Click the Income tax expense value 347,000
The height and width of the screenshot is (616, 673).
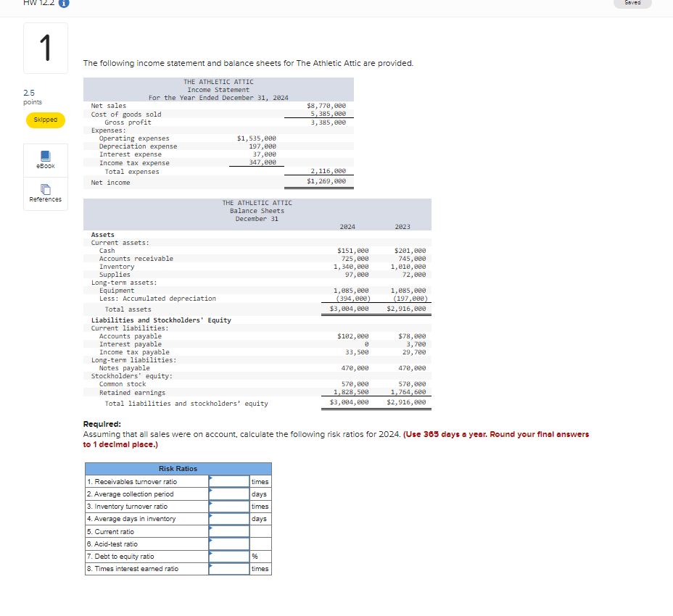point(263,162)
